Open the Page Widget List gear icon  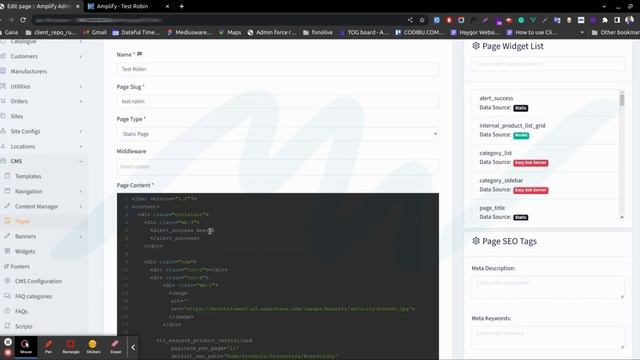(476, 46)
